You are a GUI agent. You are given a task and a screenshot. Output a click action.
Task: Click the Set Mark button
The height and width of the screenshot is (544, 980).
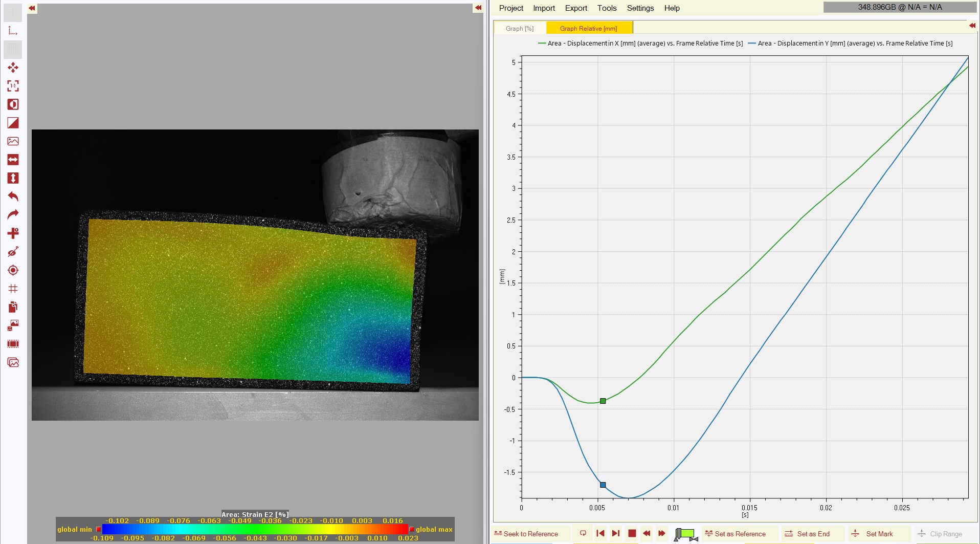(x=879, y=534)
